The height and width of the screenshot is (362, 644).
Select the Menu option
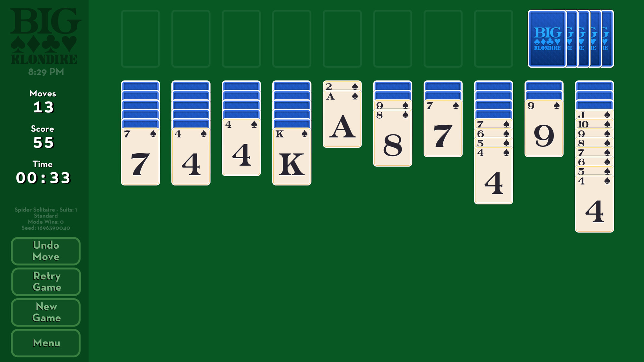[46, 343]
